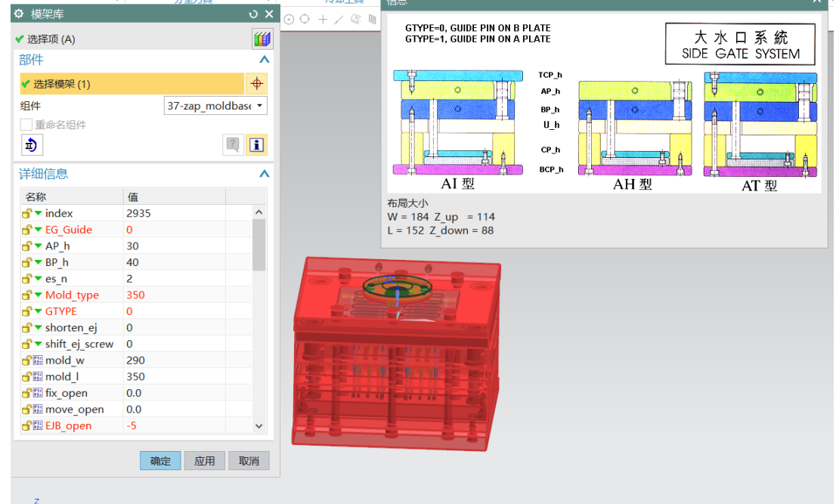
Task: Select the shorten_ej row name
Action: (71, 328)
